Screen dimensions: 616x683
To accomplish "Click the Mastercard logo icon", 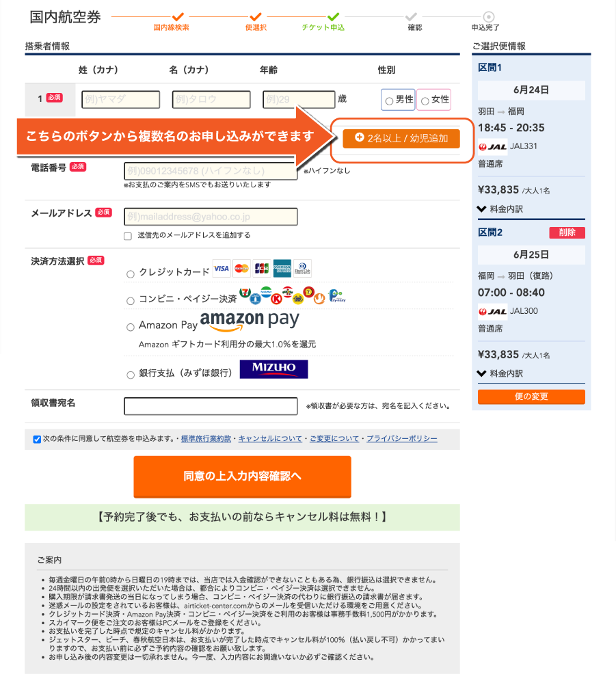I will coord(241,269).
